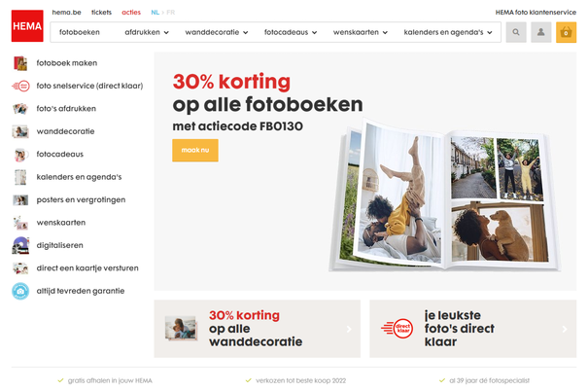Open the user account icon

540,32
